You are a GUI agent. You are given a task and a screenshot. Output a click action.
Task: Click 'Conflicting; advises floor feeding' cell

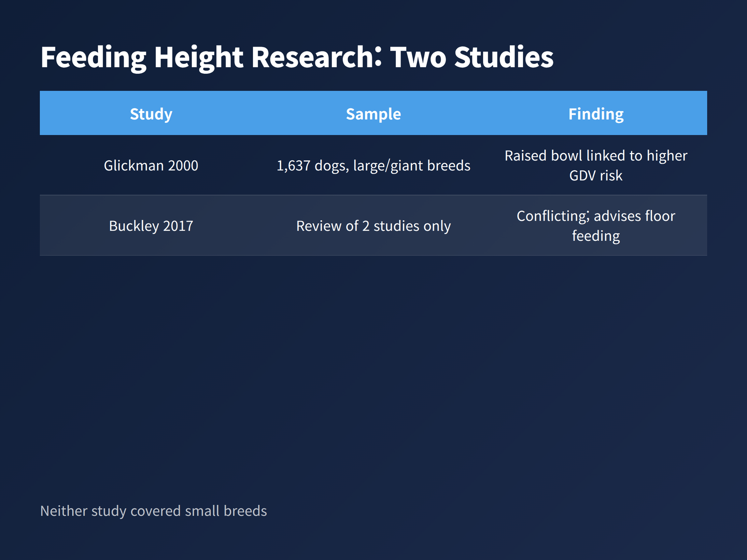pyautogui.click(x=596, y=225)
